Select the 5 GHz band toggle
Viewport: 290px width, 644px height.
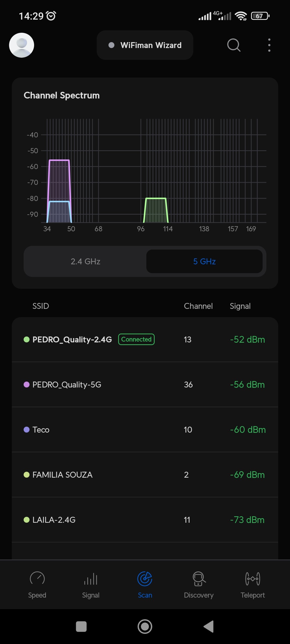pyautogui.click(x=204, y=261)
